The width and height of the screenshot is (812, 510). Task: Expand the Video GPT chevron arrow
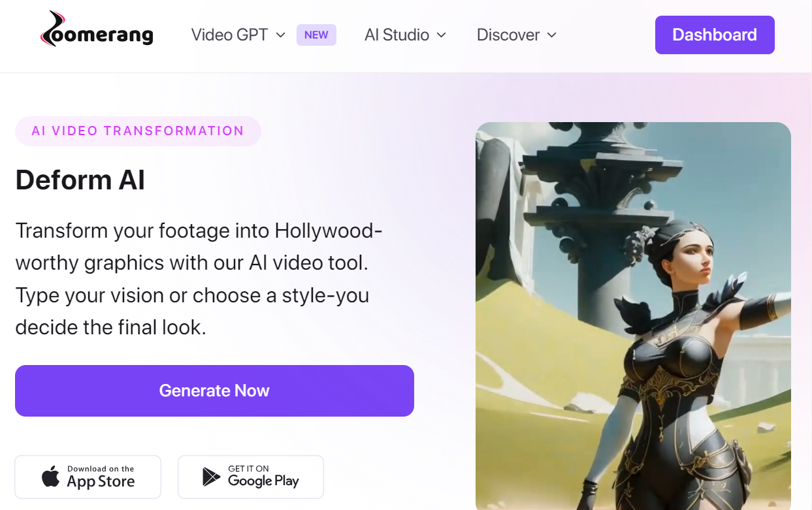[281, 35]
